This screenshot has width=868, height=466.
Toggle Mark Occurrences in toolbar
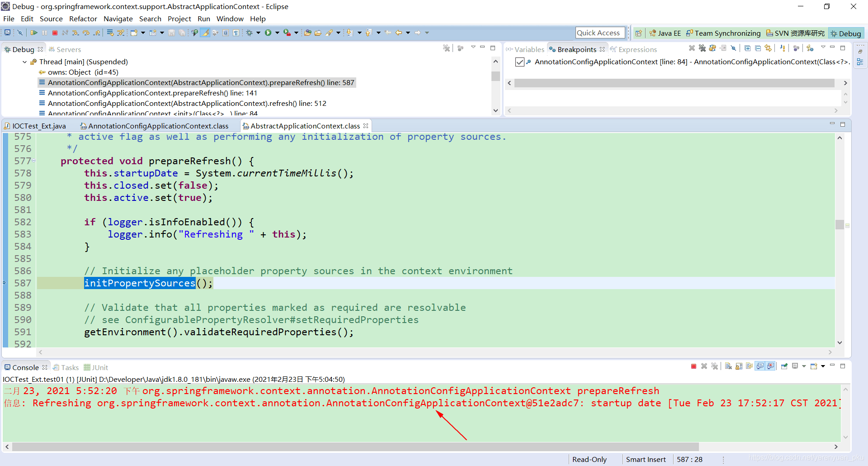coord(205,33)
